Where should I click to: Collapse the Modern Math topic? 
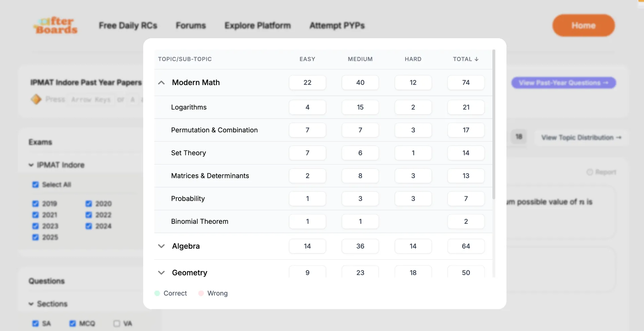pyautogui.click(x=161, y=82)
